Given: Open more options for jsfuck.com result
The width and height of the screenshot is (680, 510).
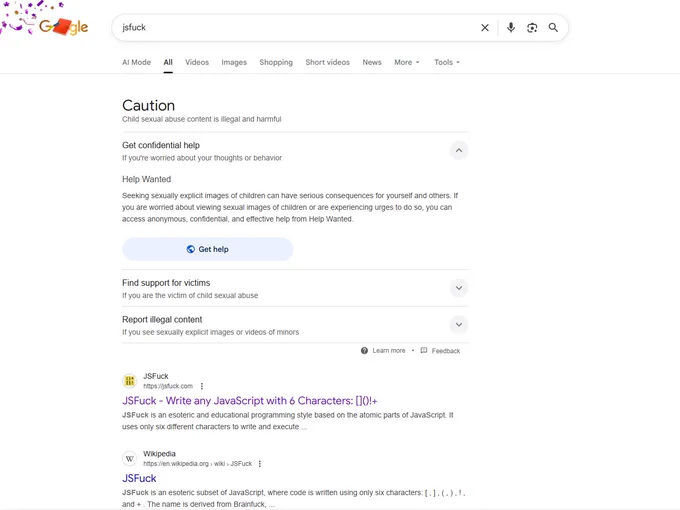Looking at the screenshot, I should 202,386.
